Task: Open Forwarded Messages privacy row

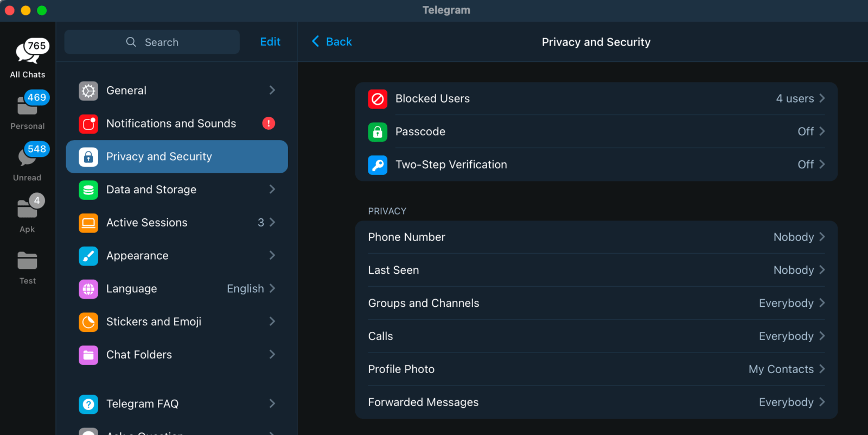Action: (x=596, y=402)
